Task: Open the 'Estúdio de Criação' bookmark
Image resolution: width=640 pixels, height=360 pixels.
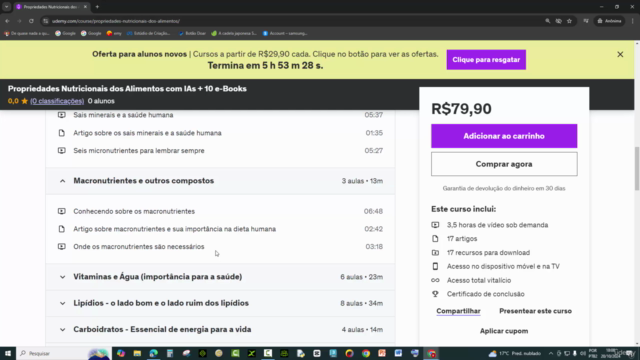Action: (149, 33)
